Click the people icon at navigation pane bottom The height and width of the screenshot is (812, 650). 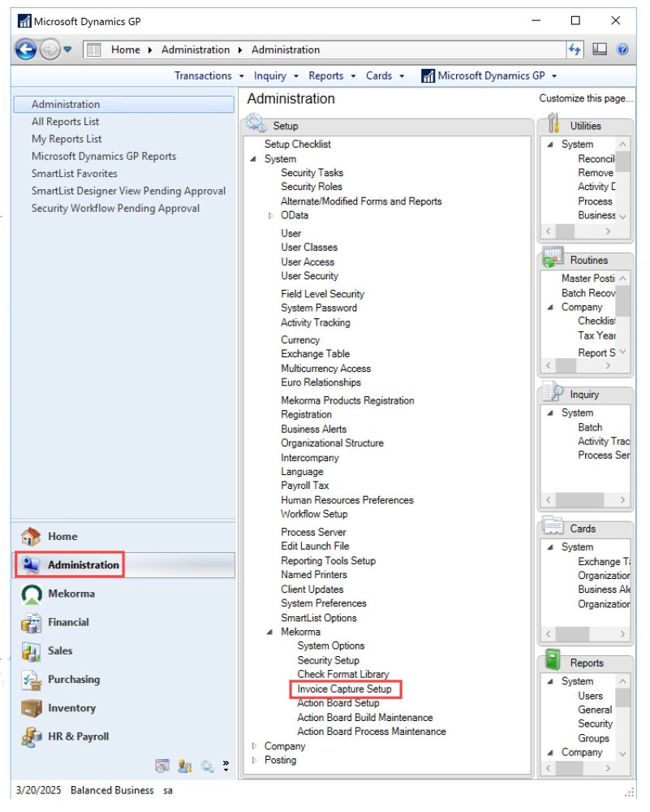pyautogui.click(x=185, y=766)
